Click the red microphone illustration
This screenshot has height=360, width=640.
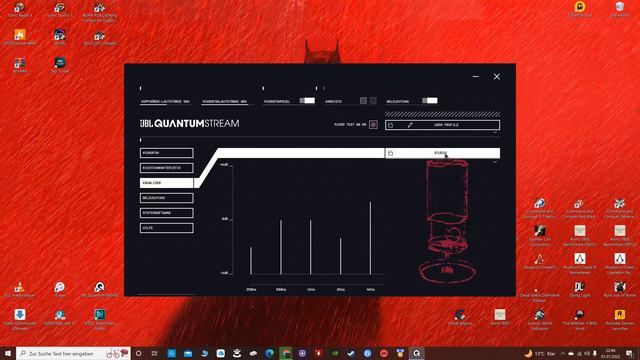tap(448, 222)
